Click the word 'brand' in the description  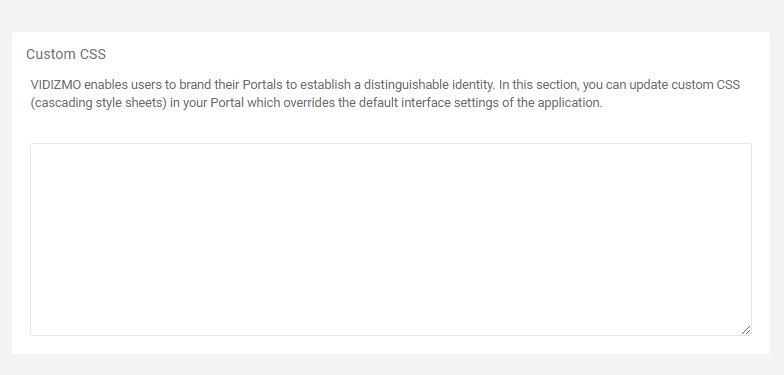point(196,84)
